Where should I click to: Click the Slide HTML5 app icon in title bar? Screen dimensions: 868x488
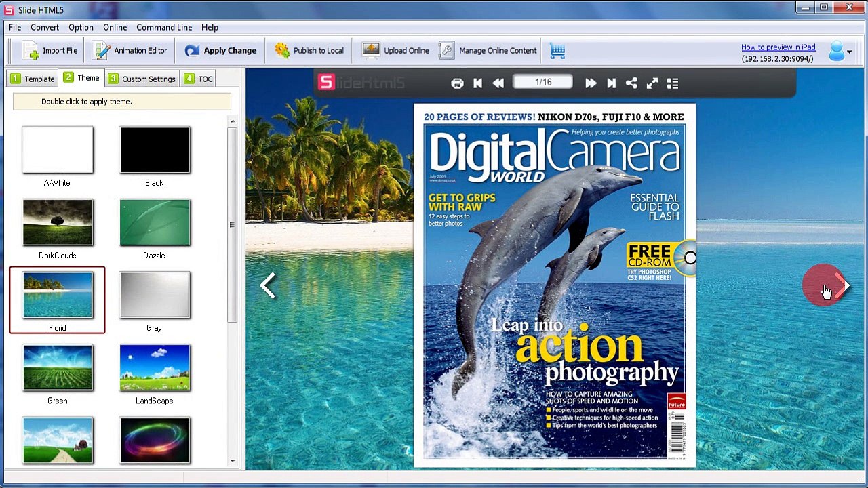[x=9, y=9]
